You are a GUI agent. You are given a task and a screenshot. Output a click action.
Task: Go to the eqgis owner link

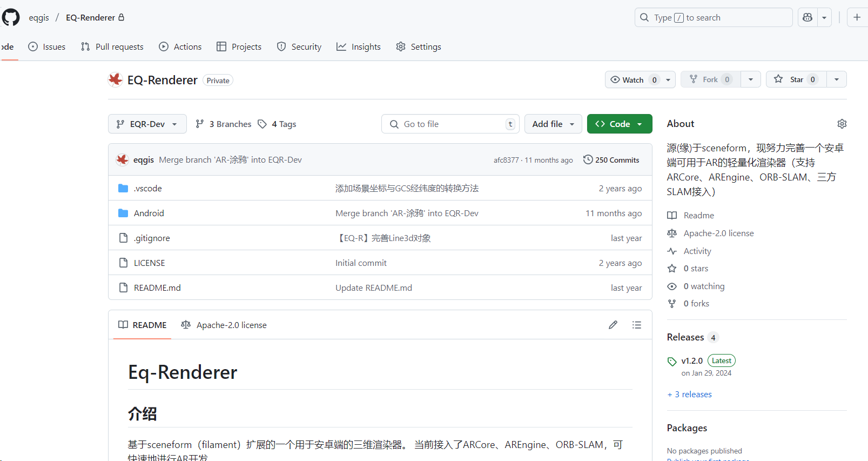[x=39, y=17]
